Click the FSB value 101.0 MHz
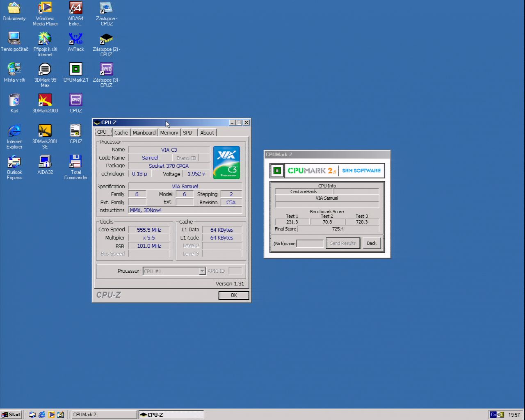The height and width of the screenshot is (420, 525). coord(149,246)
